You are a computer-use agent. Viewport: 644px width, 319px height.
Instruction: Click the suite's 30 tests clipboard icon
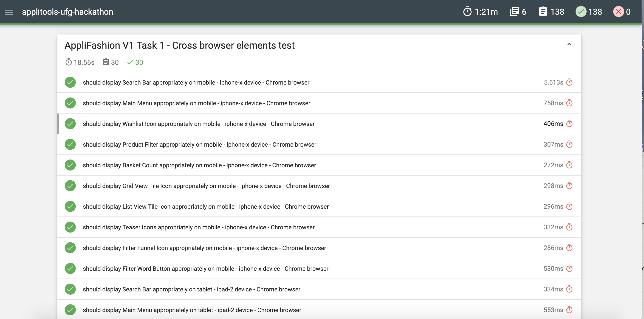[x=106, y=62]
